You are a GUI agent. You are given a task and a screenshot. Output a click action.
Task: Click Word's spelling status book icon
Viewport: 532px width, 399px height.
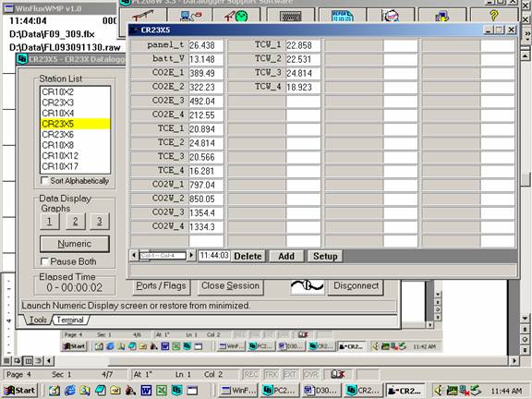[337, 374]
